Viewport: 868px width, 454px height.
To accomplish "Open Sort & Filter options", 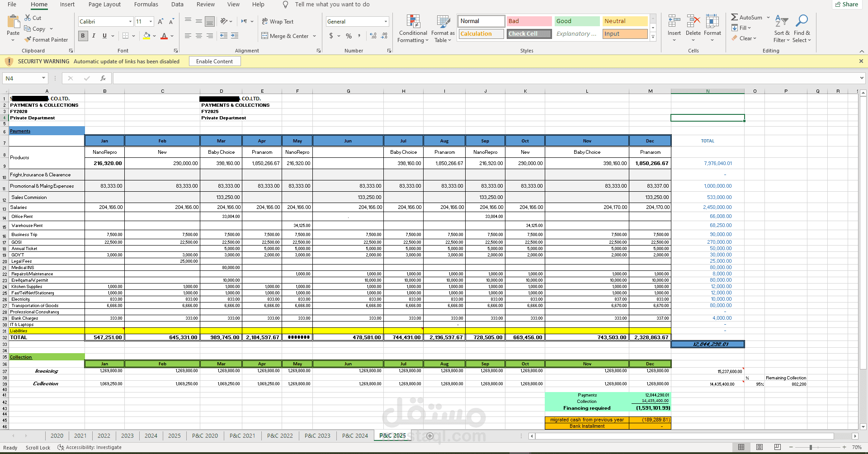I will point(782,28).
